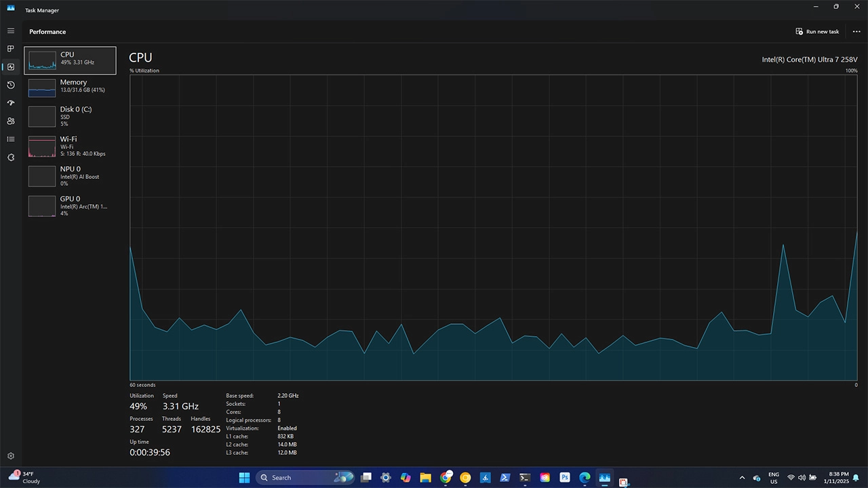The height and width of the screenshot is (488, 868).
Task: Open Windows Settings from the taskbar
Action: pos(386,478)
